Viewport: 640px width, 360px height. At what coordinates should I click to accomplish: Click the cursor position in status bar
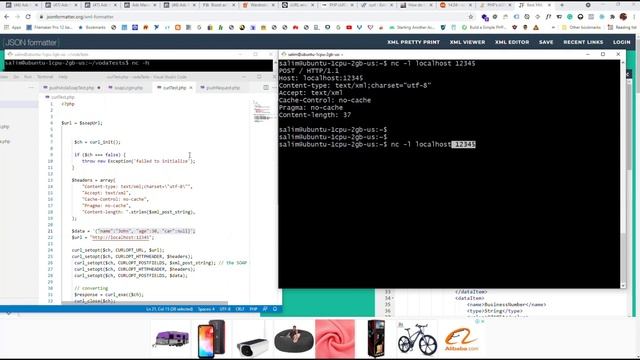click(169, 309)
